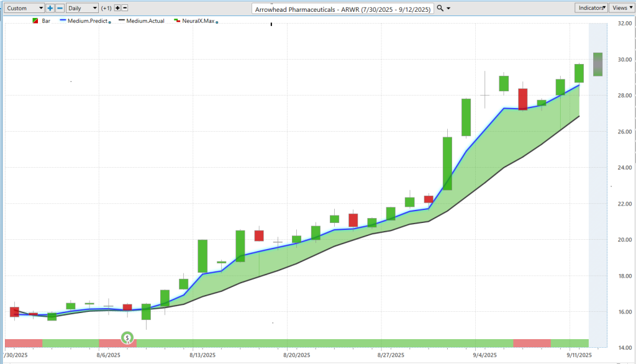Image resolution: width=636 pixels, height=364 pixels.
Task: Click the Medium.Predict legend entry
Action: [x=87, y=20]
